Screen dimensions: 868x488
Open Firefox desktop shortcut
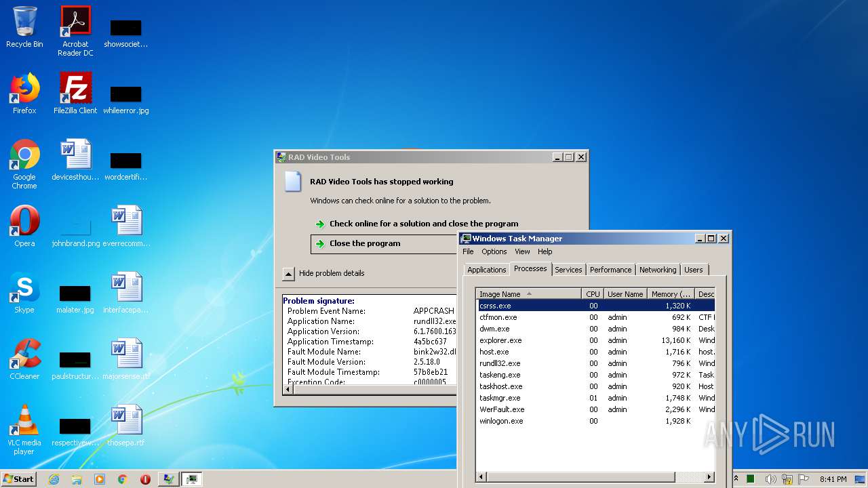tap(24, 94)
